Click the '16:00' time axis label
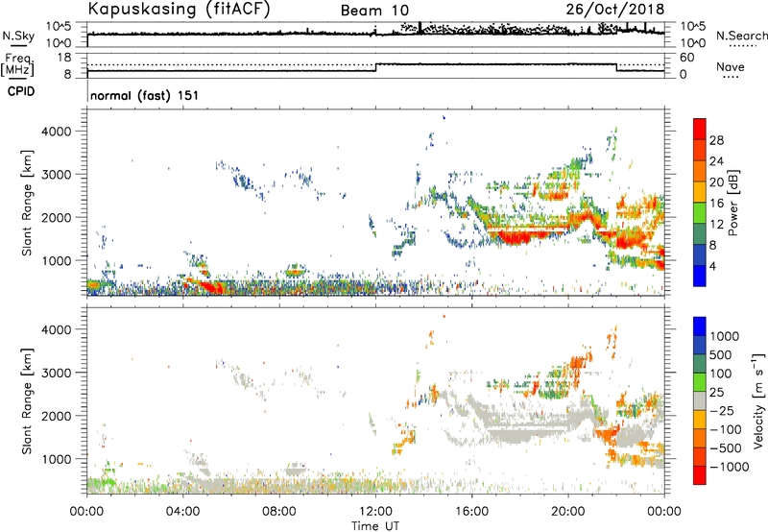Image resolution: width=768 pixels, height=532 pixels. [471, 512]
